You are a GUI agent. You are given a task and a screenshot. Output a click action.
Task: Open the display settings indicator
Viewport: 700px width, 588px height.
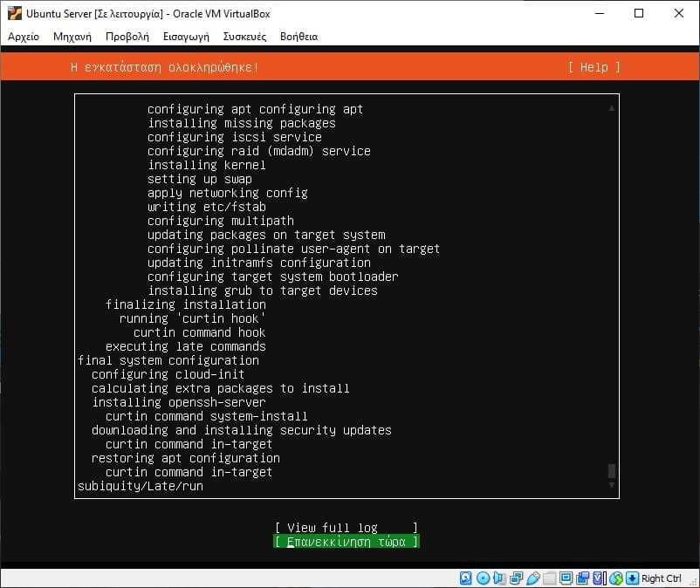click(x=566, y=578)
